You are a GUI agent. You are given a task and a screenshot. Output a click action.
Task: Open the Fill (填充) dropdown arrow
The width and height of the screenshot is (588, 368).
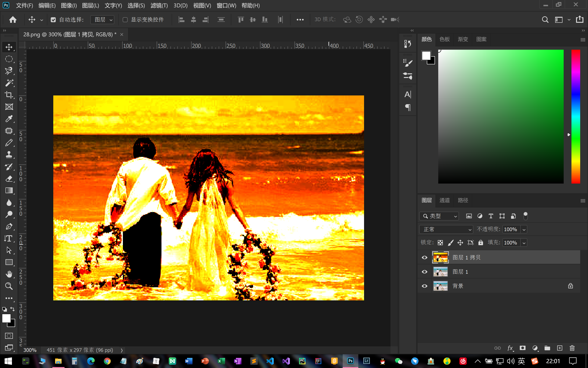524,243
